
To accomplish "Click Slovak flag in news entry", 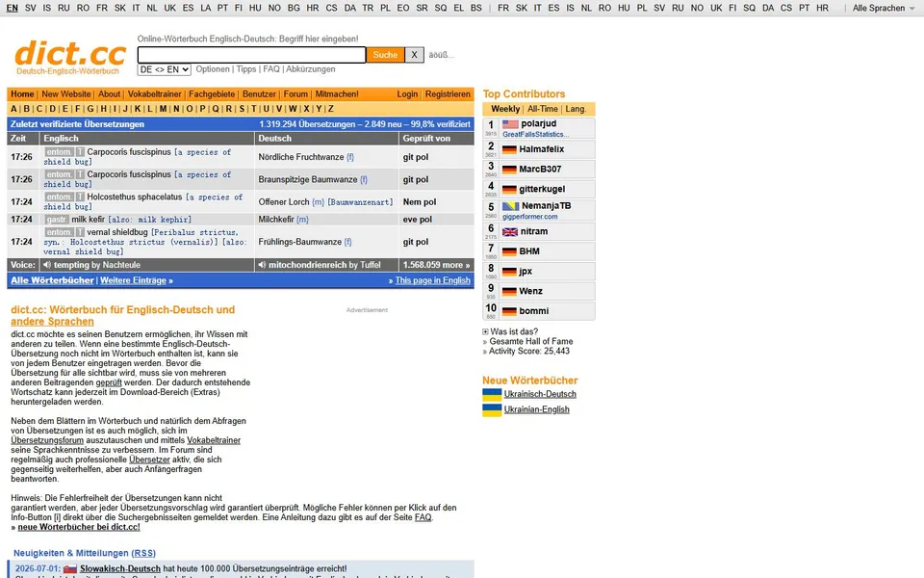I will [70, 569].
